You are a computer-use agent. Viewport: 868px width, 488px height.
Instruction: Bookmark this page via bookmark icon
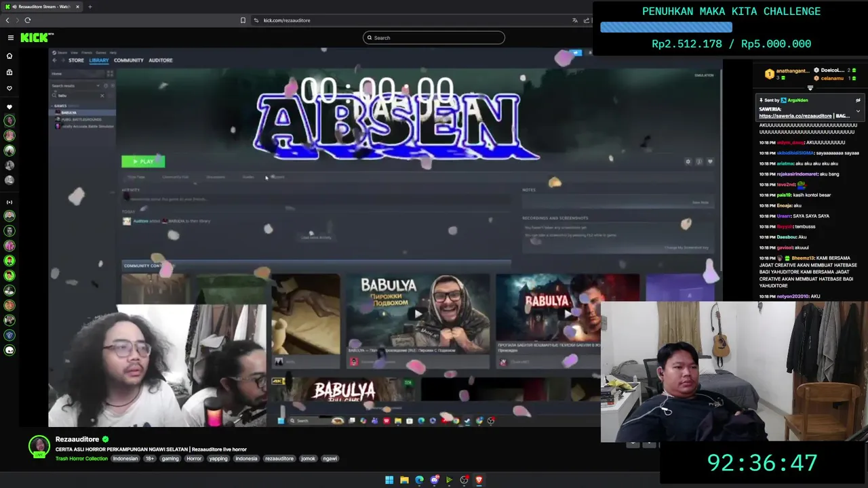point(243,20)
